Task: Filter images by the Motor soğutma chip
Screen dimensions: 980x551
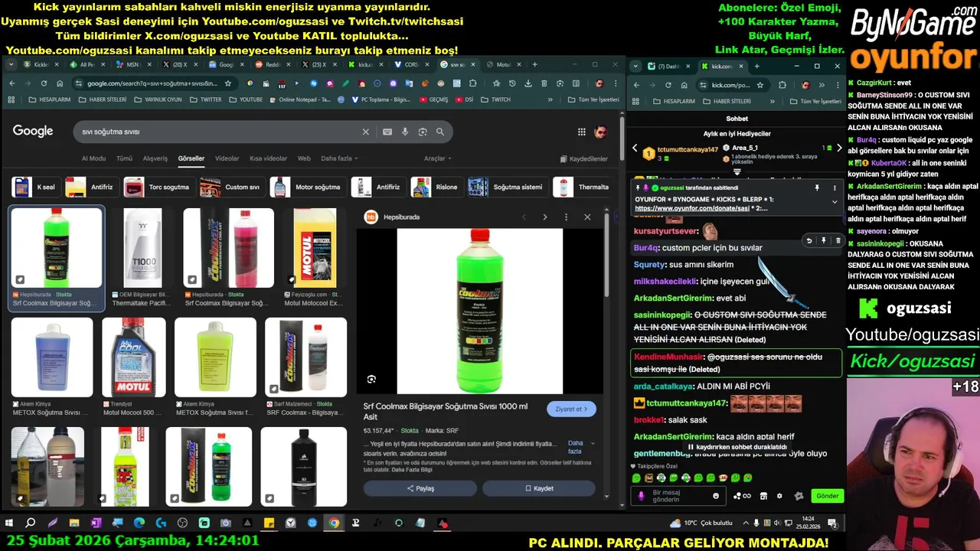Action: click(x=308, y=187)
